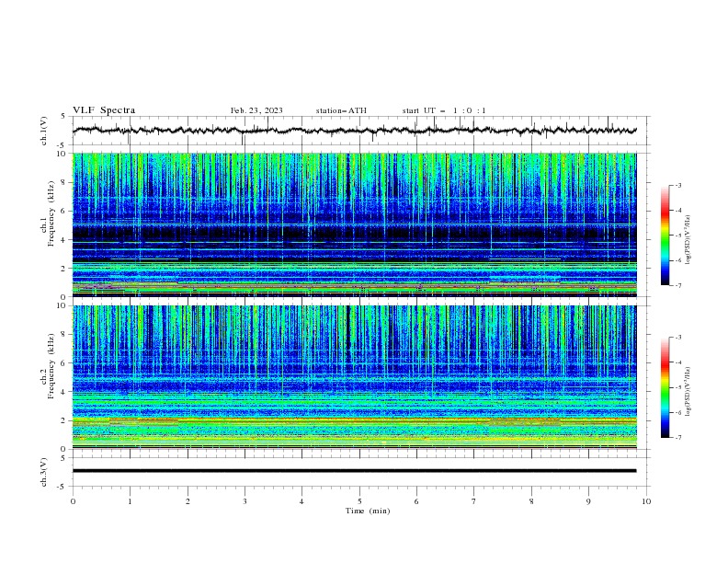Click the time-axis tick label "7"
This screenshot has width=728, height=563.
(x=474, y=501)
